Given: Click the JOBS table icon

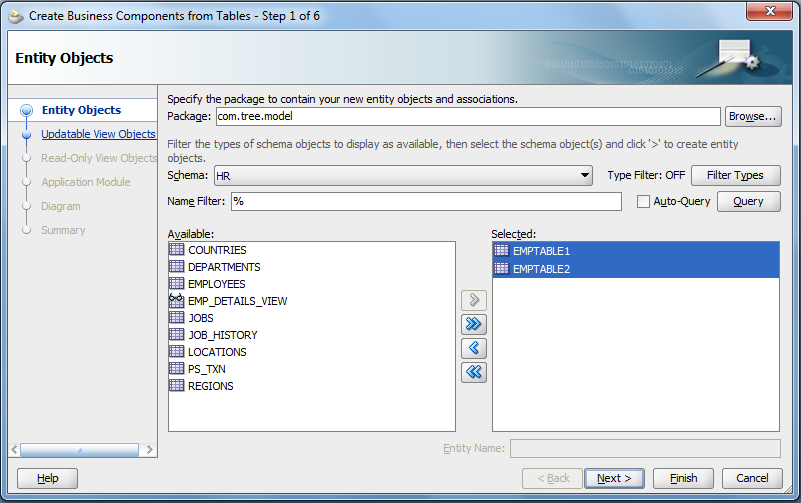Looking at the screenshot, I should [x=176, y=317].
